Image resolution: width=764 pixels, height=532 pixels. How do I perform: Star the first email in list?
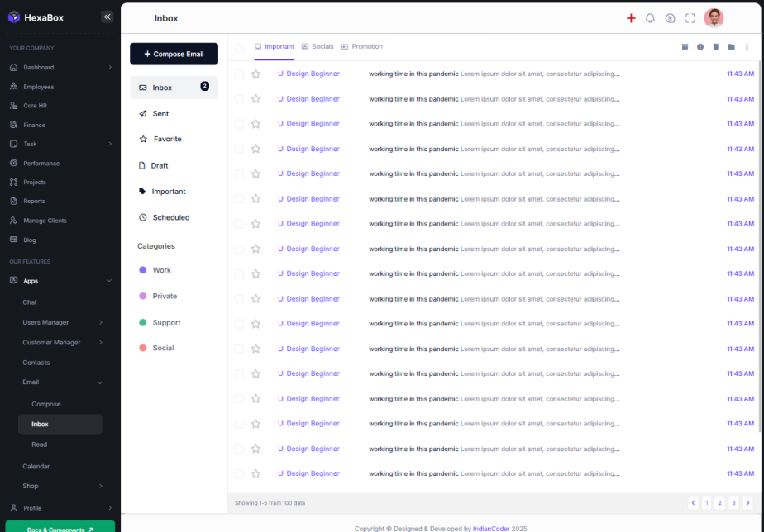(255, 74)
